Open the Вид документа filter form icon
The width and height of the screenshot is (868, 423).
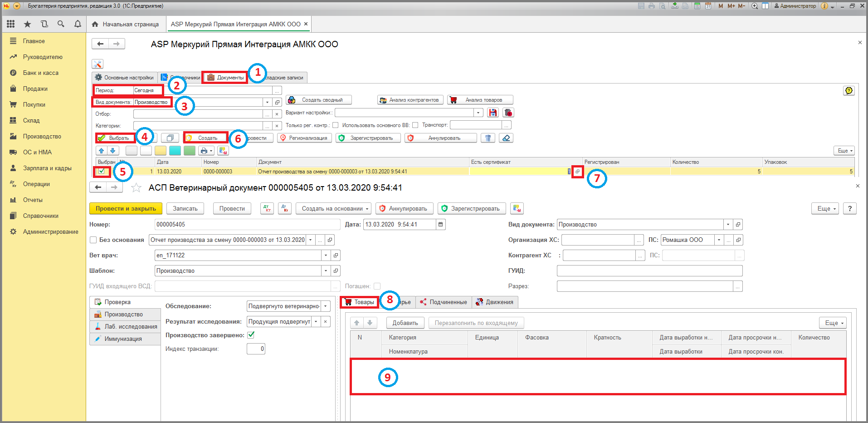[x=278, y=102]
